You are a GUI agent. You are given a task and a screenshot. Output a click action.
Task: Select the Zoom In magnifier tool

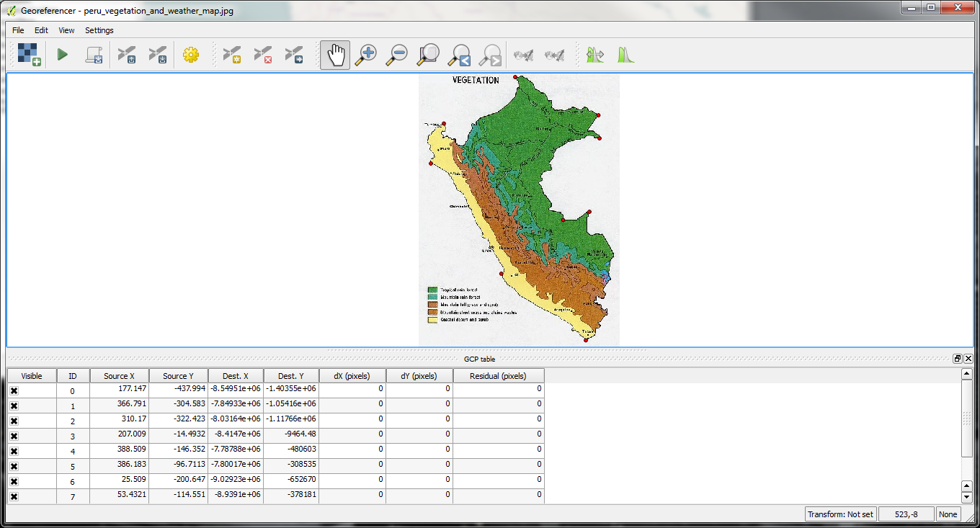coord(366,55)
